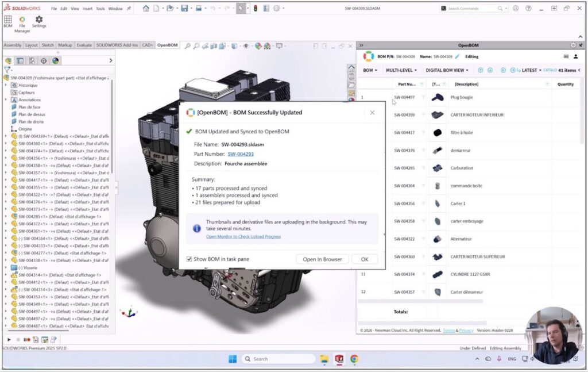Click the pencil icon beside BOM name
Screen dimensions: 588x372
(458, 56)
